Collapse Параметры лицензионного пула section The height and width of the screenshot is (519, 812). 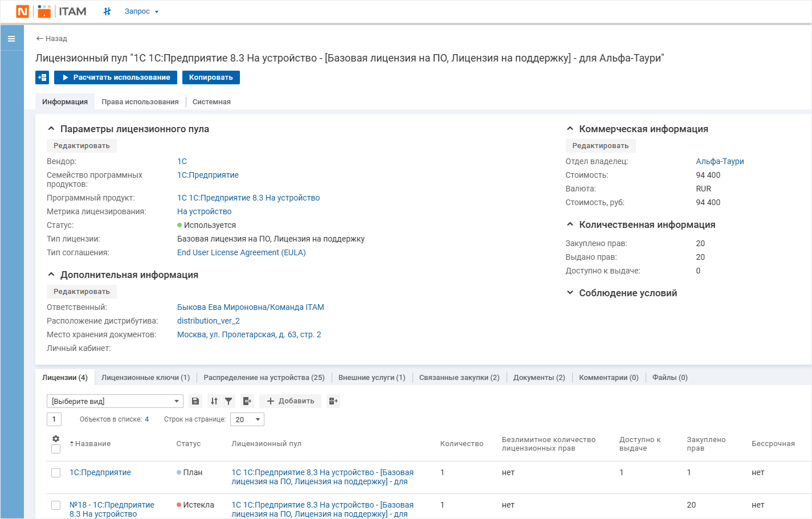[x=51, y=129]
